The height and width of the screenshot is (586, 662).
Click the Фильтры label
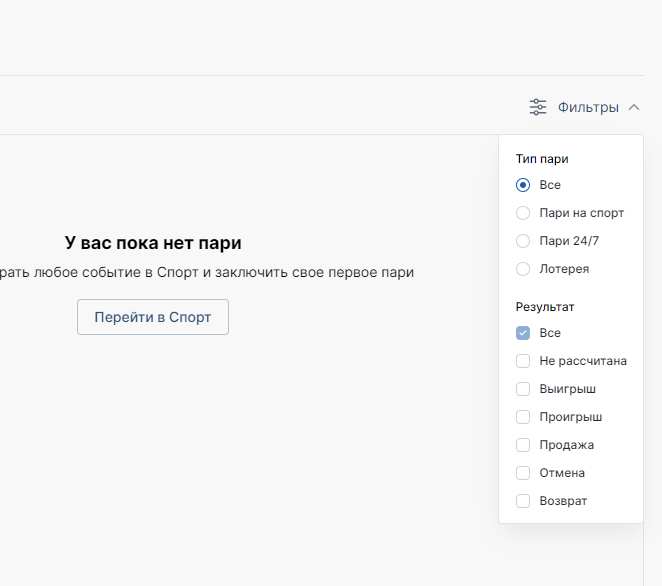point(588,107)
